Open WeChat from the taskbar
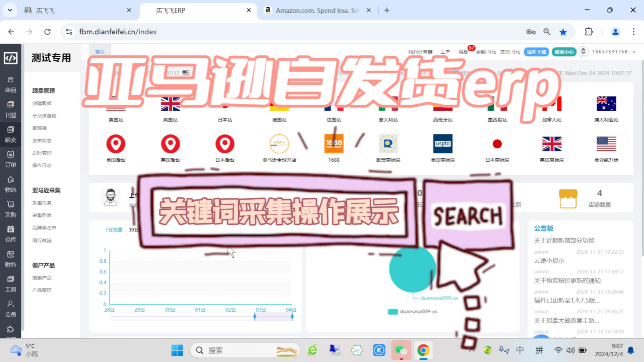Viewport: 644px width, 362px height. (x=401, y=350)
